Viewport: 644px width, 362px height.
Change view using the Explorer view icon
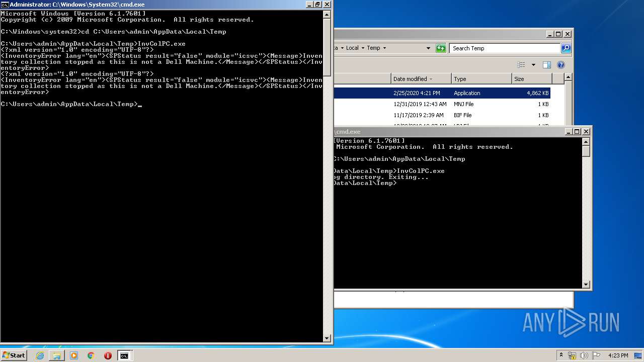[x=521, y=65]
